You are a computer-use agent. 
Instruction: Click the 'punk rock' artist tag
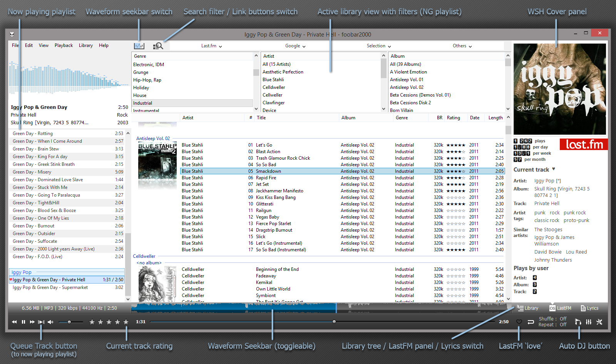click(574, 213)
